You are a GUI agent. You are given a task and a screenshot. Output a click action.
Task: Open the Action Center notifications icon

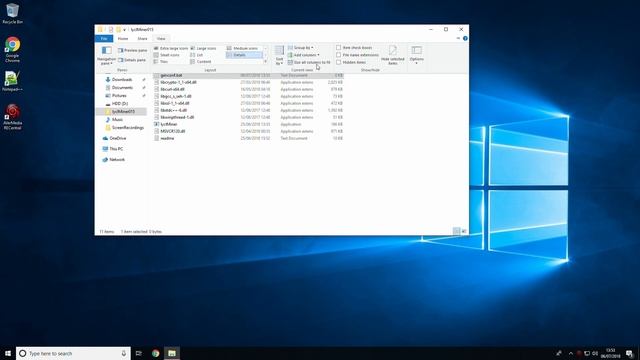tap(630, 353)
